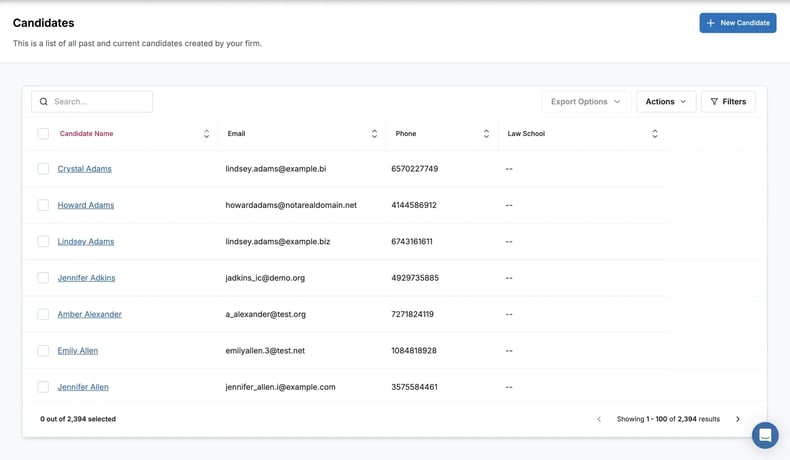Image resolution: width=790 pixels, height=460 pixels.
Task: Open the chat support widget icon
Action: click(765, 435)
